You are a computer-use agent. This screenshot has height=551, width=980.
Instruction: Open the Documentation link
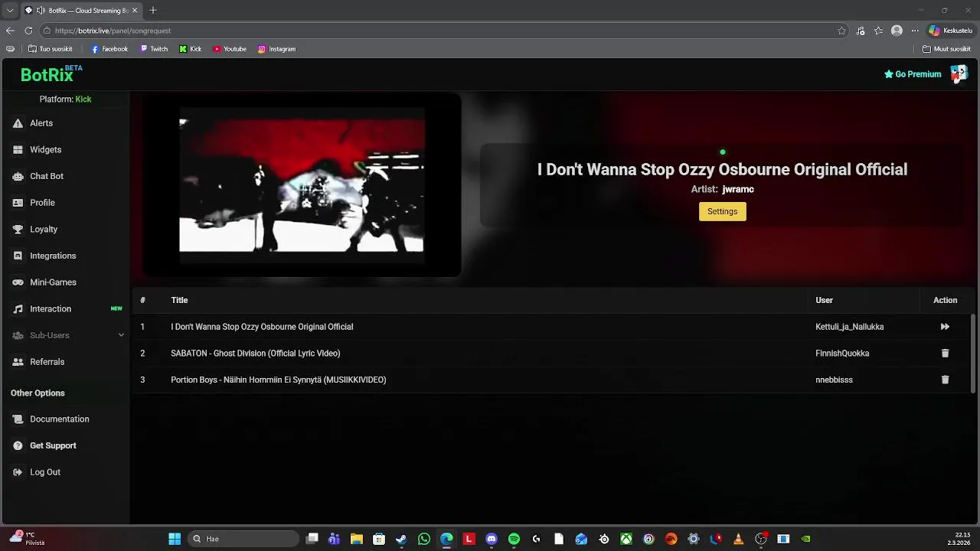(x=60, y=419)
